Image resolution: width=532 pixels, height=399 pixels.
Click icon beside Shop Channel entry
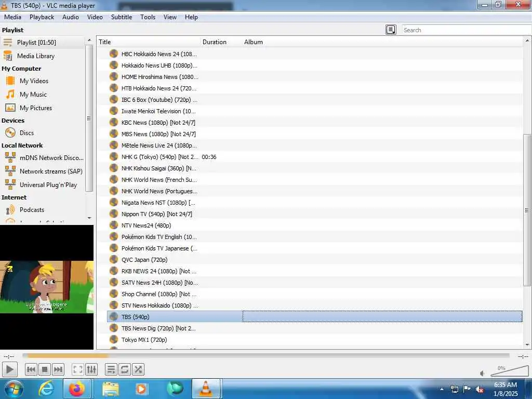click(114, 294)
